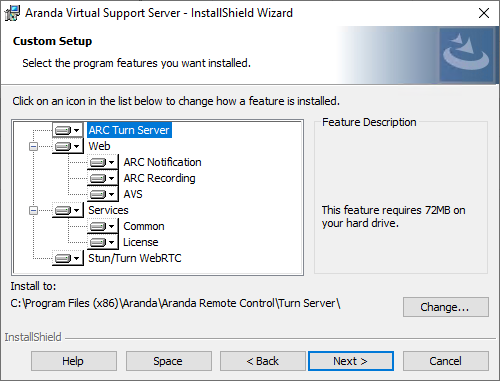The width and height of the screenshot is (500, 381).
Task: Select the ARC Recording feature label
Action: tap(159, 178)
